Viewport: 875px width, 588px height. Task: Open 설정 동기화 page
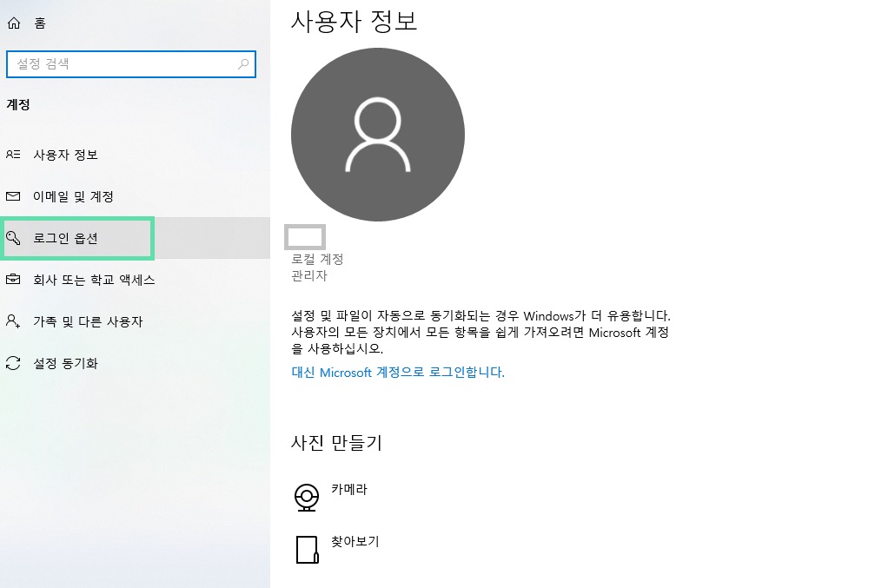(x=65, y=363)
